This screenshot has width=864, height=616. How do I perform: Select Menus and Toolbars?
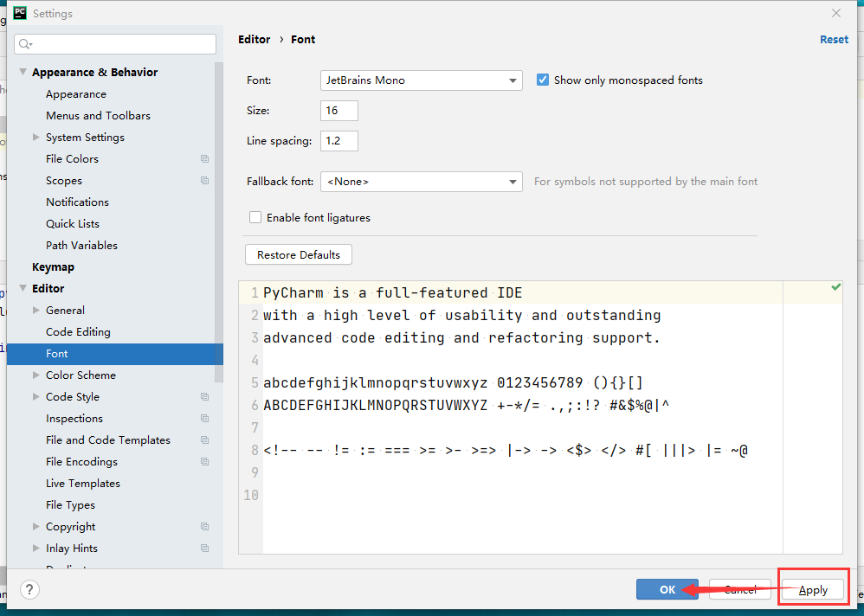(98, 116)
